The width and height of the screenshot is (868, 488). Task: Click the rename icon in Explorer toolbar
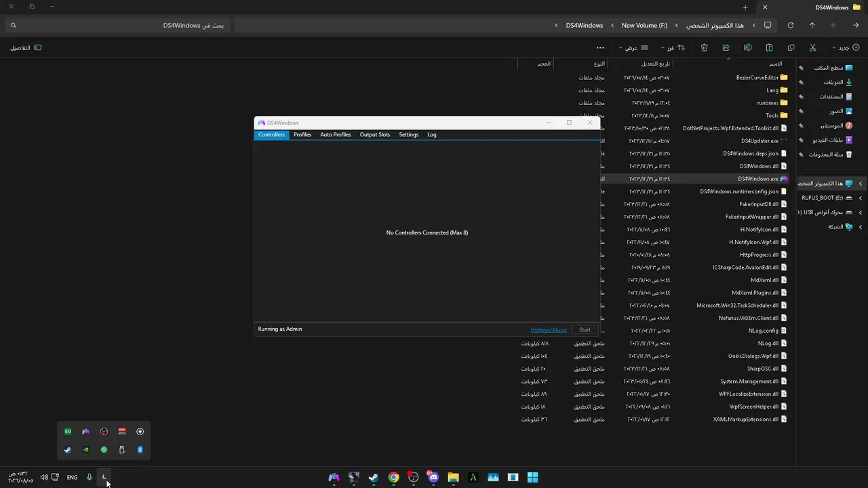747,47
